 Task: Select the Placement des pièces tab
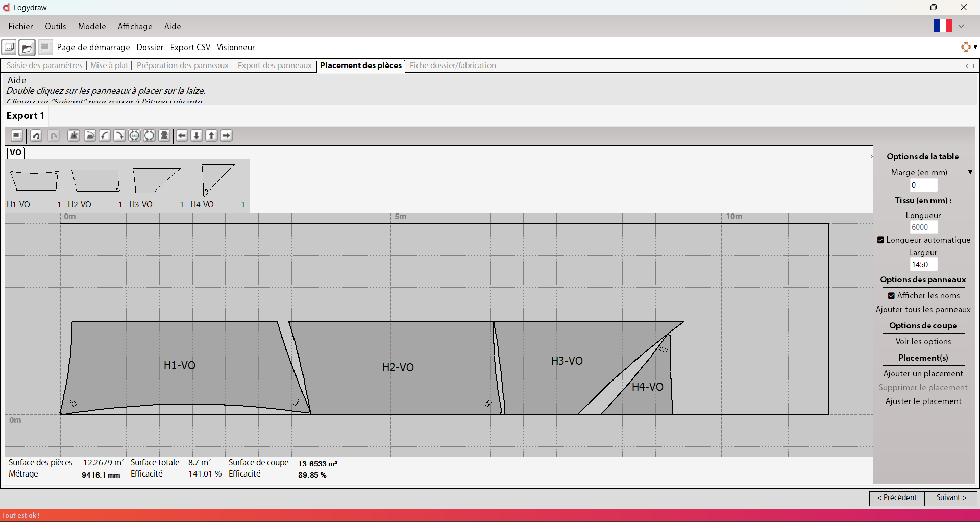click(x=361, y=65)
